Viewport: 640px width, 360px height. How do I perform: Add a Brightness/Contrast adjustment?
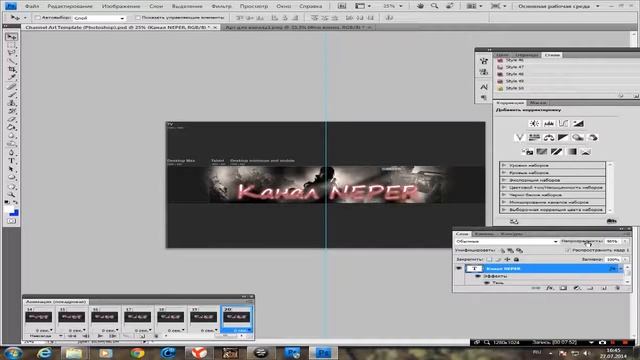[534, 123]
